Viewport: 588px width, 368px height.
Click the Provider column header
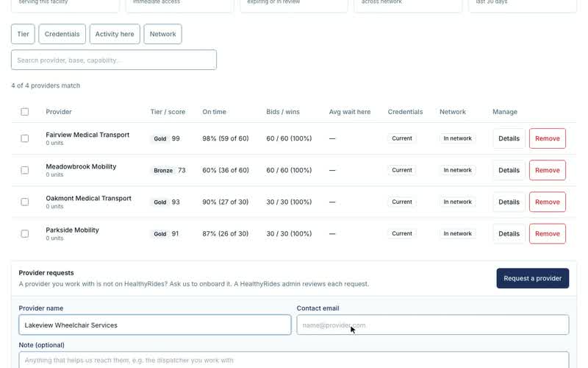(x=59, y=112)
